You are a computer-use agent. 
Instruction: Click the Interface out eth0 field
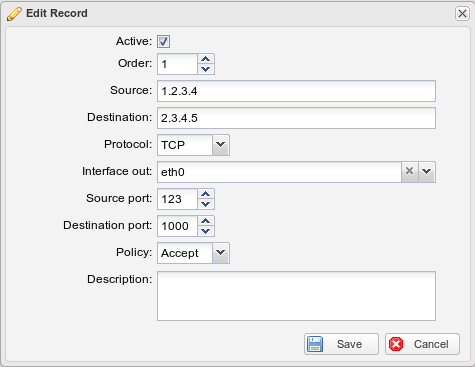click(279, 172)
